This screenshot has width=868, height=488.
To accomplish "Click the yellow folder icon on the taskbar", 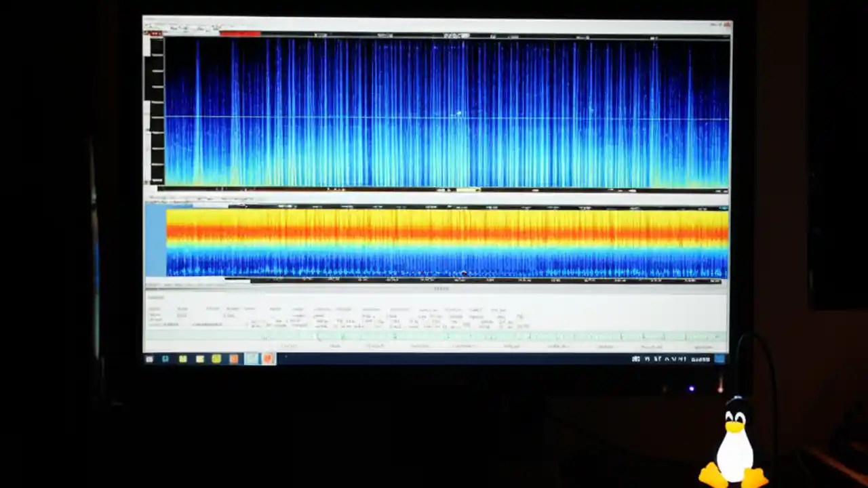I will tap(199, 359).
